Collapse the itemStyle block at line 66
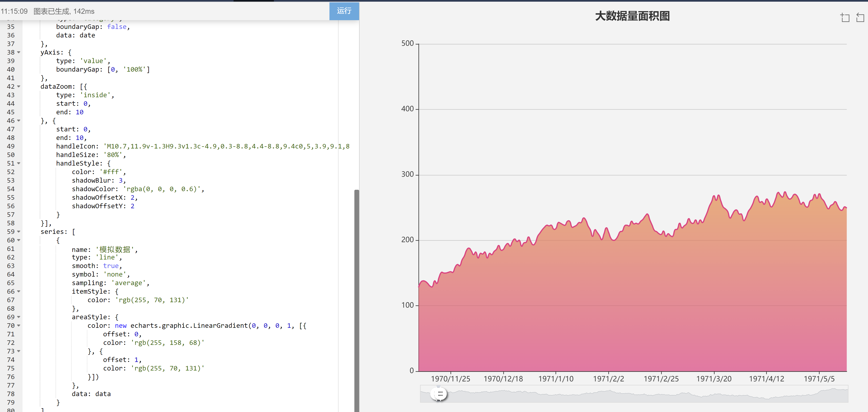The width and height of the screenshot is (868, 412). point(19,291)
